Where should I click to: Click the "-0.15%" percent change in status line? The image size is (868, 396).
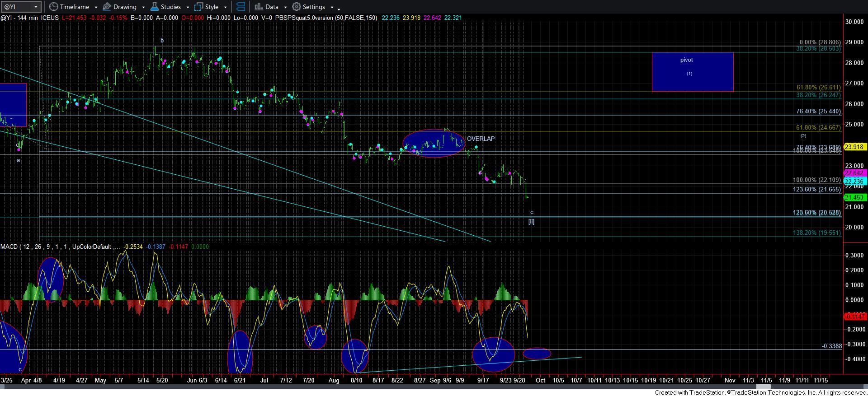tap(119, 18)
